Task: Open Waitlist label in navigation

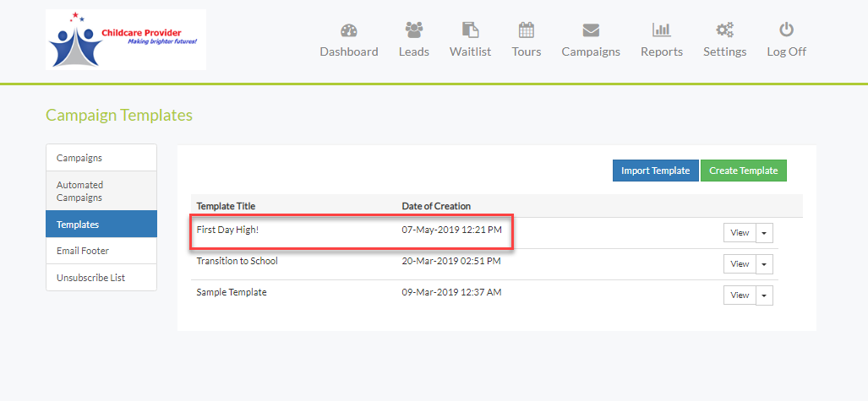Action: tap(470, 51)
